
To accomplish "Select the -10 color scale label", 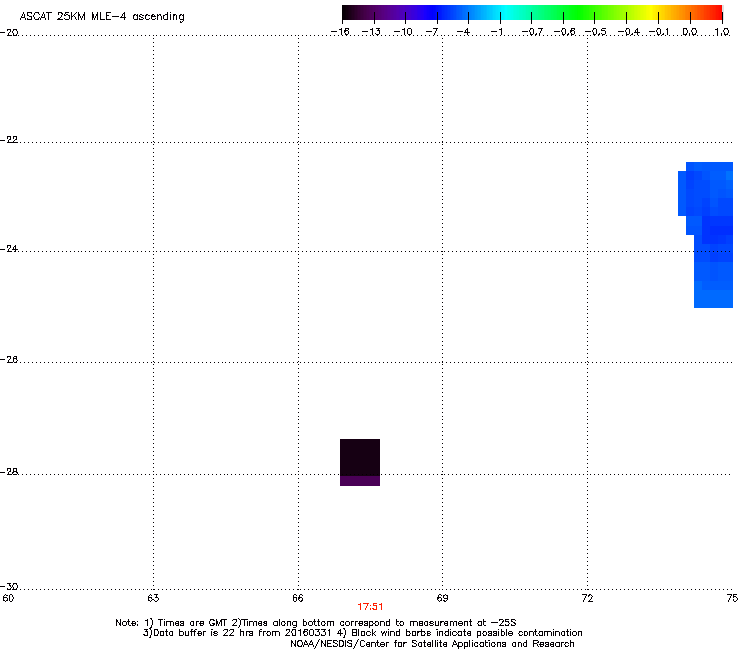I will click(403, 32).
